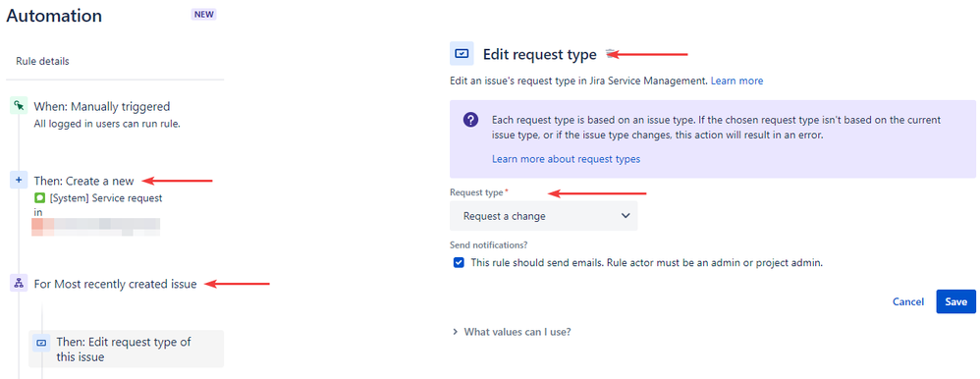
Task: Click the green Service request type icon
Action: click(x=39, y=198)
